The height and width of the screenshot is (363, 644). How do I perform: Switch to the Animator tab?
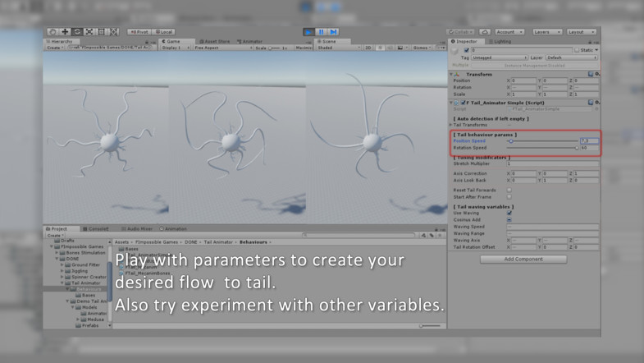click(249, 41)
